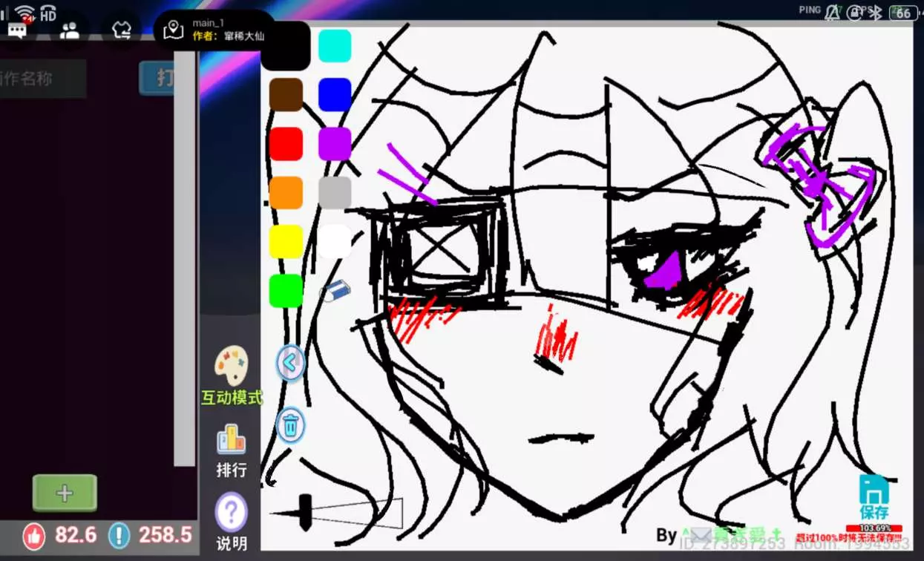The image size is (924, 561).
Task: Open the players list icon
Action: pyautogui.click(x=70, y=30)
